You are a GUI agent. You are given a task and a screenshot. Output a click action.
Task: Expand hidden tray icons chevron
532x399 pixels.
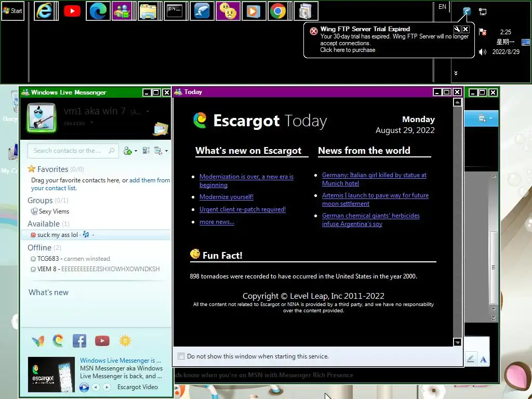pyautogui.click(x=456, y=73)
